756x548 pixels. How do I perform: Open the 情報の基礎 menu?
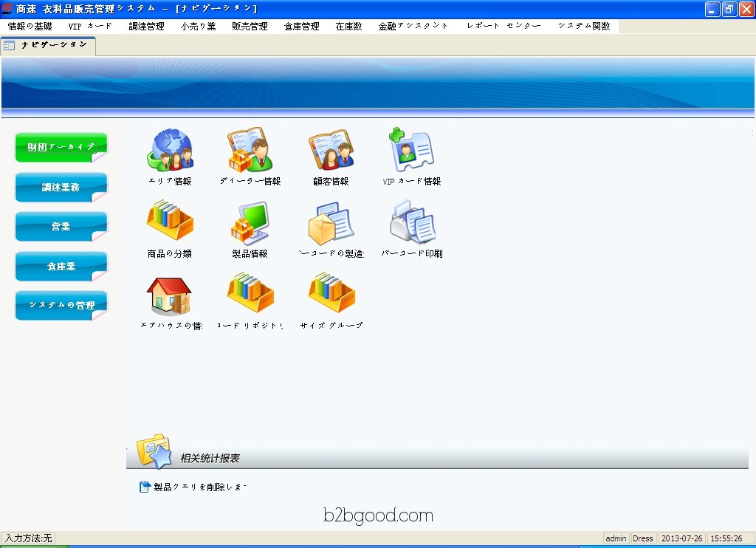30,26
